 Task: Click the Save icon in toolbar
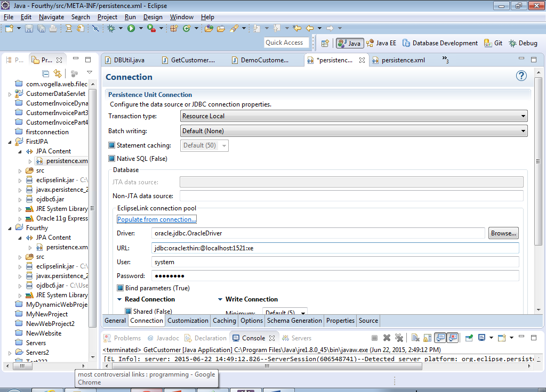(29, 28)
